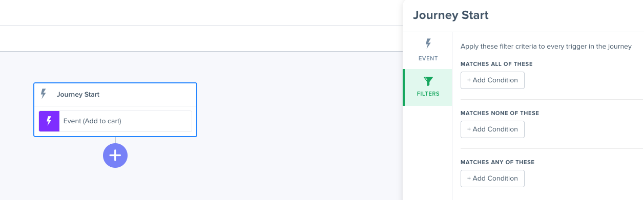
Task: Click the connector line below Journey Start node
Action: tap(115, 140)
